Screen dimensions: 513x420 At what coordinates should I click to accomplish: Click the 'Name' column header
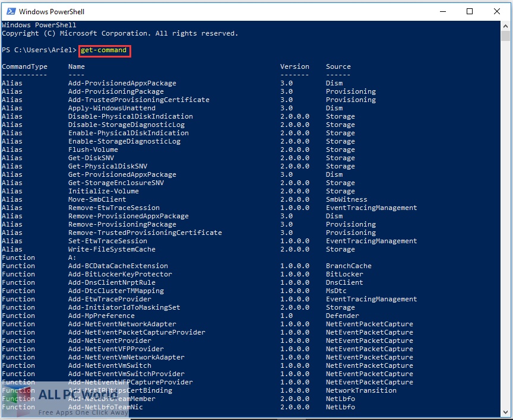click(x=77, y=66)
